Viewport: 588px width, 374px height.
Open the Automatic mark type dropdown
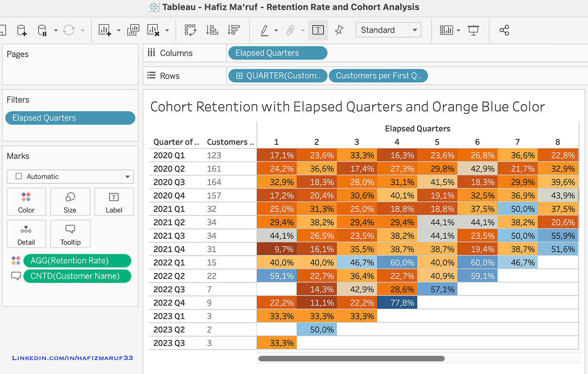[127, 177]
